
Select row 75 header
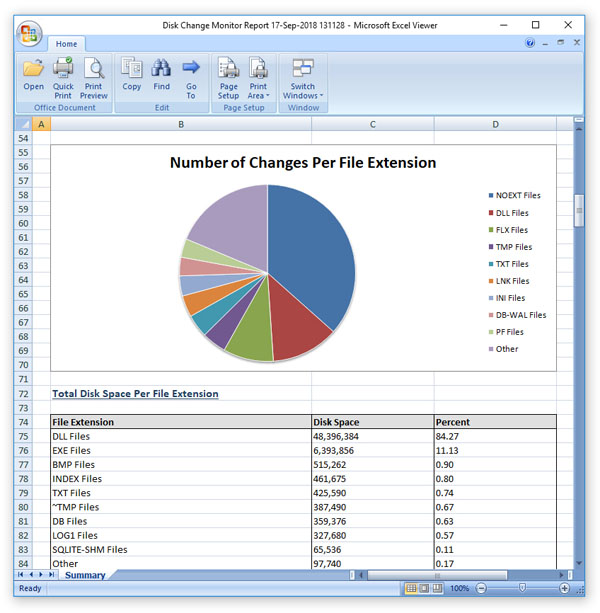[x=23, y=436]
